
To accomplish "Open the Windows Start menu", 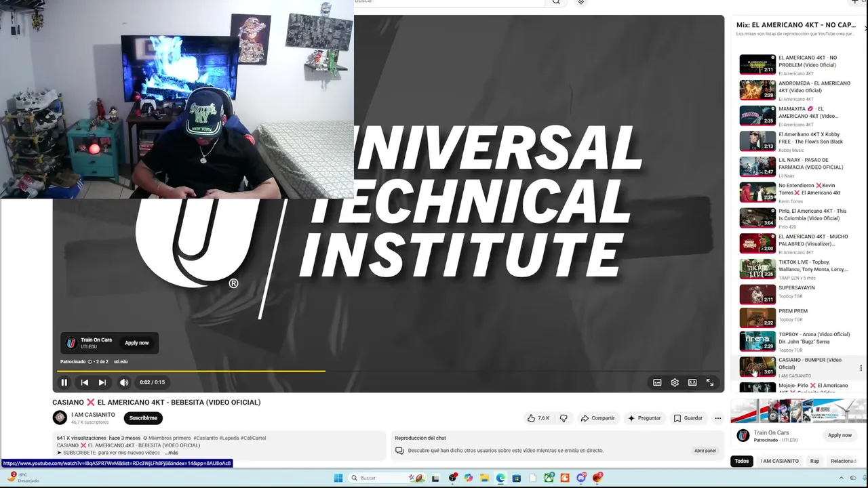I will click(x=338, y=478).
